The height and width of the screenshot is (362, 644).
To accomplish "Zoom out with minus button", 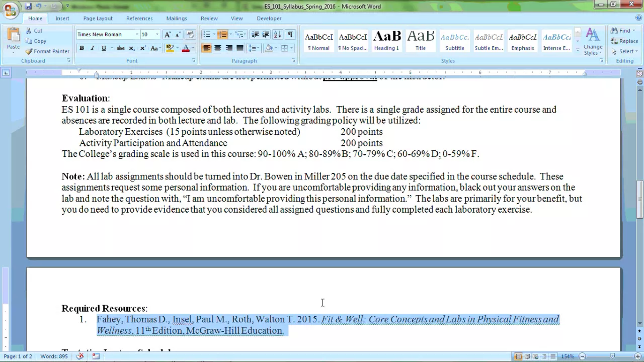I will pos(583,356).
